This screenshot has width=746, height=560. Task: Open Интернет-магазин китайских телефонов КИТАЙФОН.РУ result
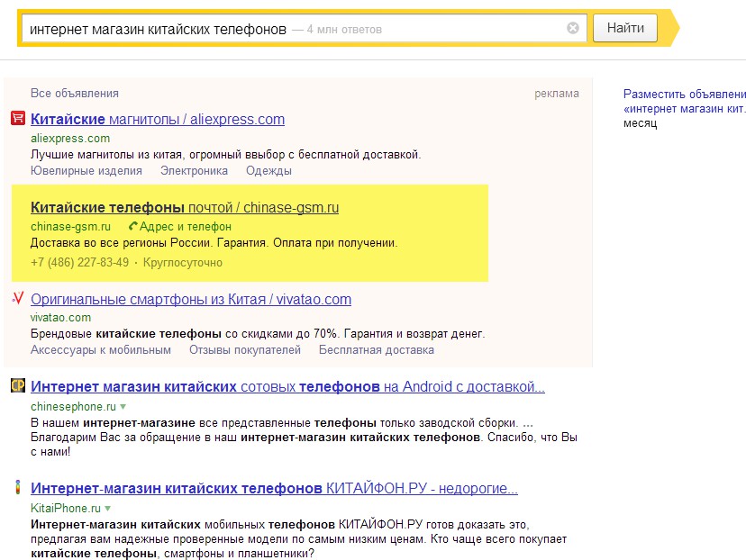coord(274,489)
